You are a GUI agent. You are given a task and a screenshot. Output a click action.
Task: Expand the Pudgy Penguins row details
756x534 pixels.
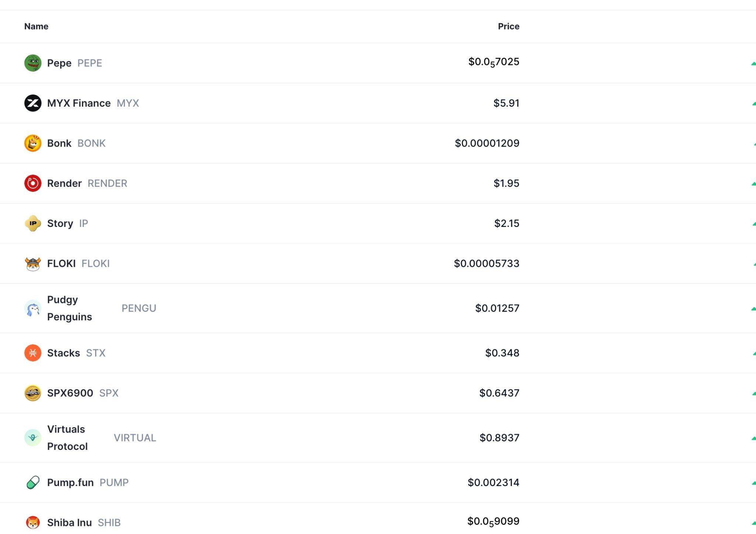(x=753, y=308)
